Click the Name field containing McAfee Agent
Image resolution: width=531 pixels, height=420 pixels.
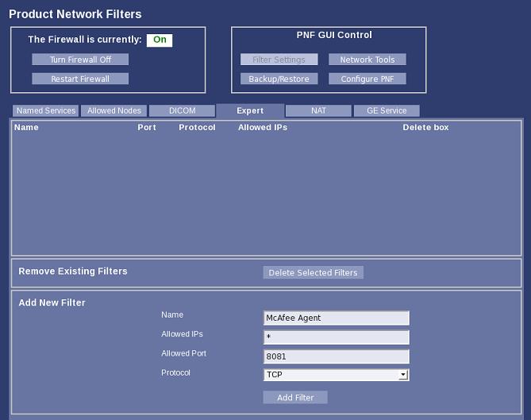click(336, 318)
